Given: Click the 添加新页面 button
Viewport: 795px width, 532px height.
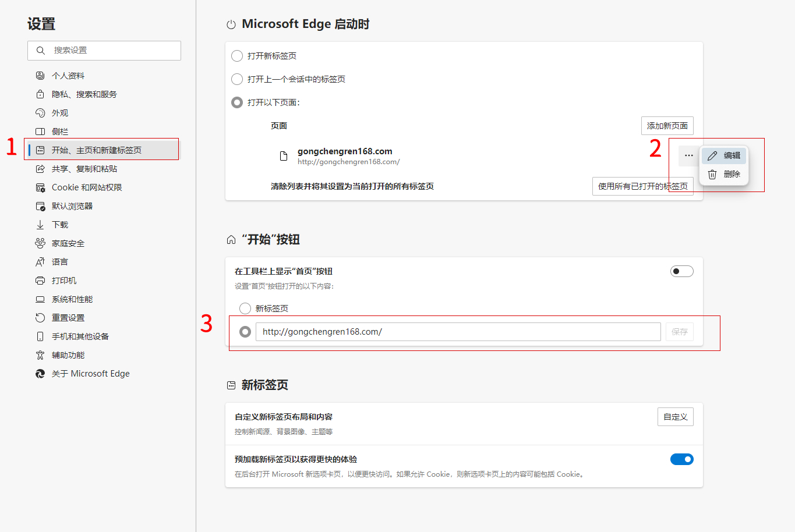Looking at the screenshot, I should (667, 126).
